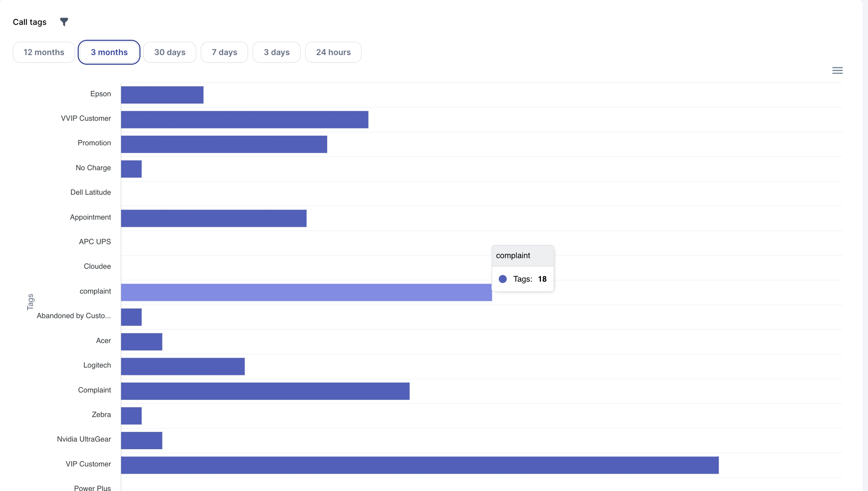Click the Promotion bar
The width and height of the screenshot is (868, 491).
point(224,144)
